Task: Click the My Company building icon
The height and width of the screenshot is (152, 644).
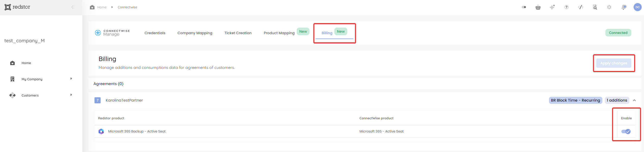Action: pyautogui.click(x=12, y=79)
